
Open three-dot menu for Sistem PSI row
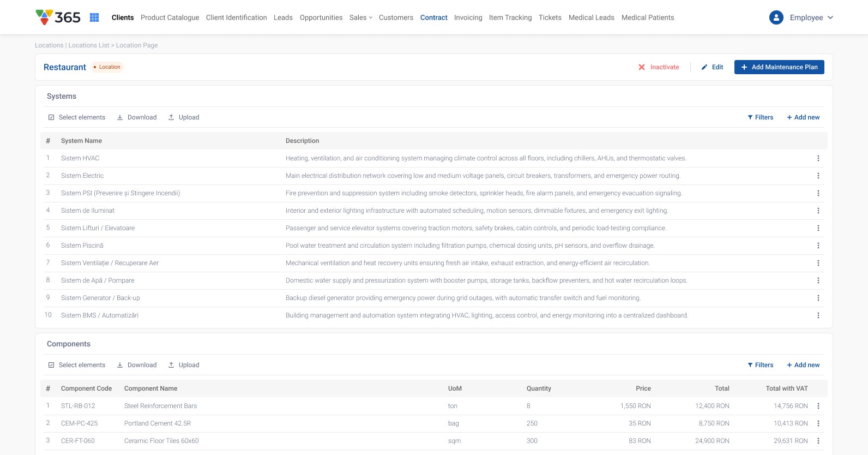tap(818, 193)
